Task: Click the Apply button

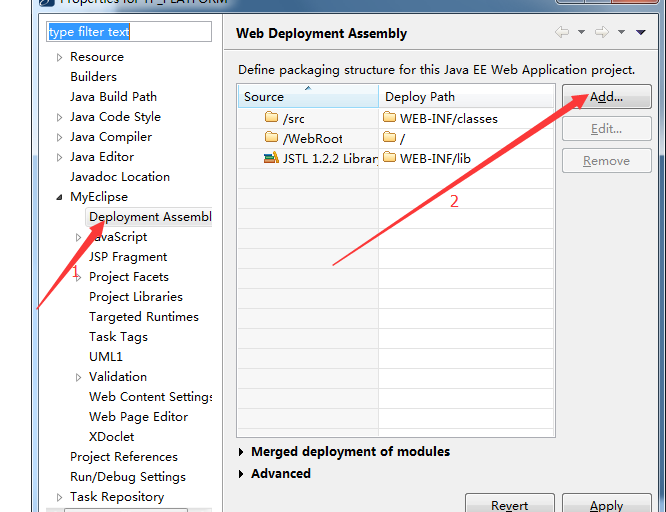Action: tap(607, 504)
